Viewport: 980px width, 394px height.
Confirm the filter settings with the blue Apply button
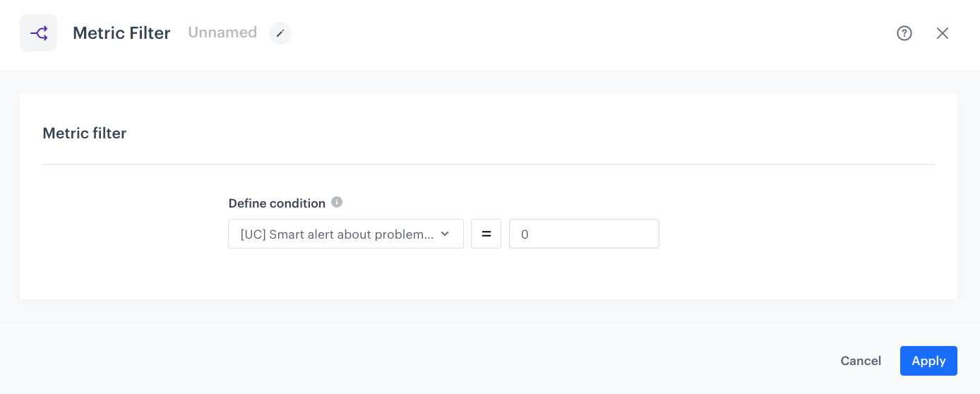click(x=928, y=361)
